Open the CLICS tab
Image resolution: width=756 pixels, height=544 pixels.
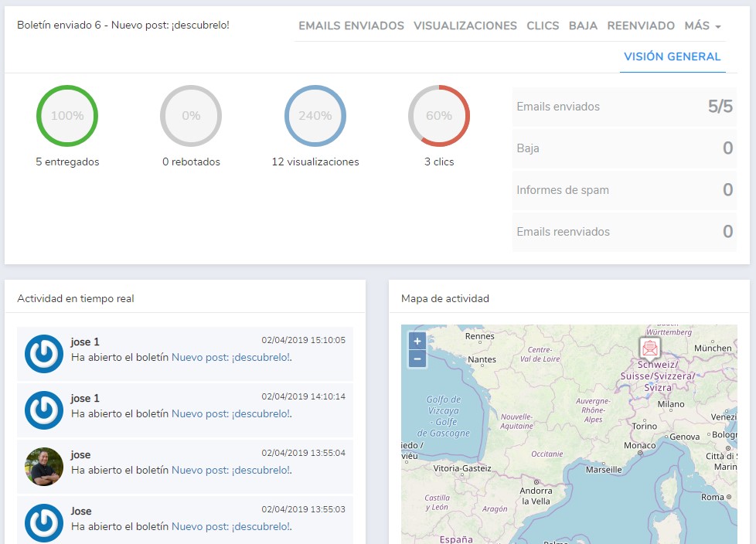[543, 25]
